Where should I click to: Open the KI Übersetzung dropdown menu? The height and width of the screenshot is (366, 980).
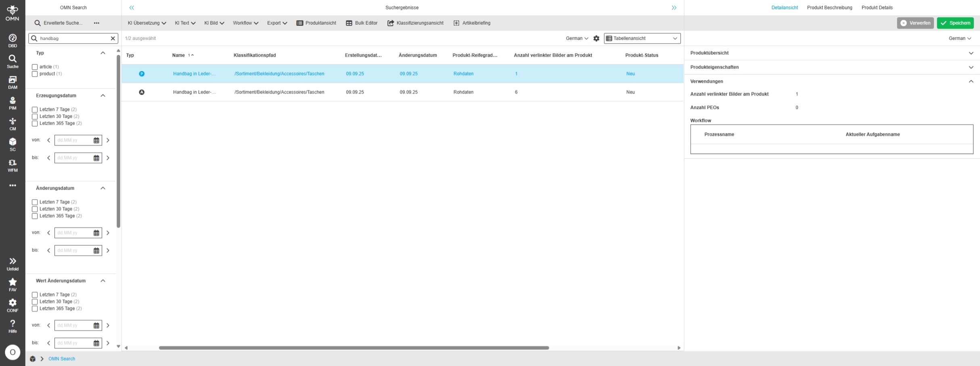coord(147,23)
